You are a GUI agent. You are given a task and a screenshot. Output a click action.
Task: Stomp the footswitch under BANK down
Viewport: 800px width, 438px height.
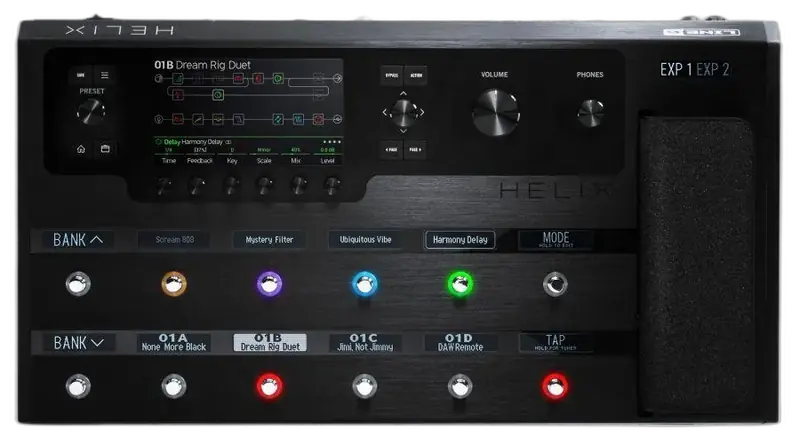[78, 386]
